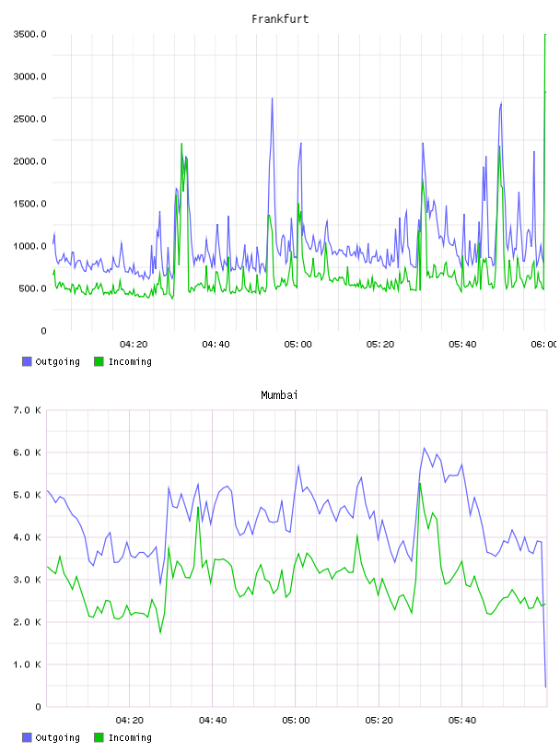560x752 pixels.
Task: Click the 500.0 y-axis label on the Frankfurt chart
Action: (32, 288)
